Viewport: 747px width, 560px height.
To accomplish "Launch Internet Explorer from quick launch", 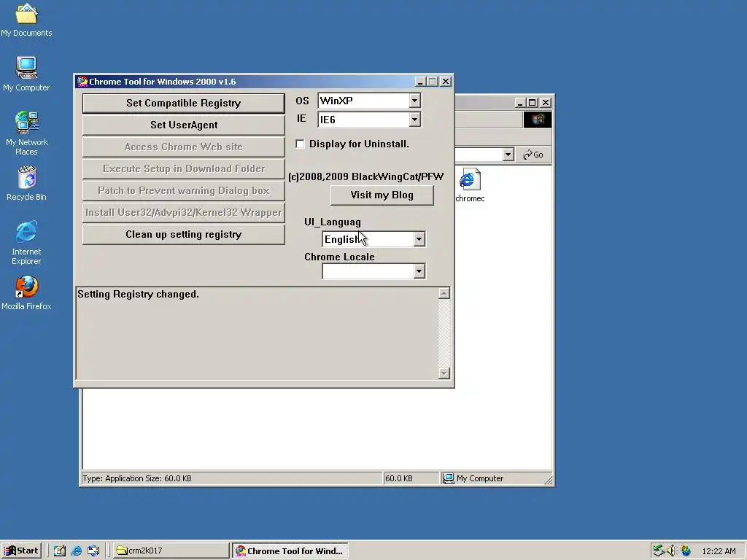I will pyautogui.click(x=76, y=551).
